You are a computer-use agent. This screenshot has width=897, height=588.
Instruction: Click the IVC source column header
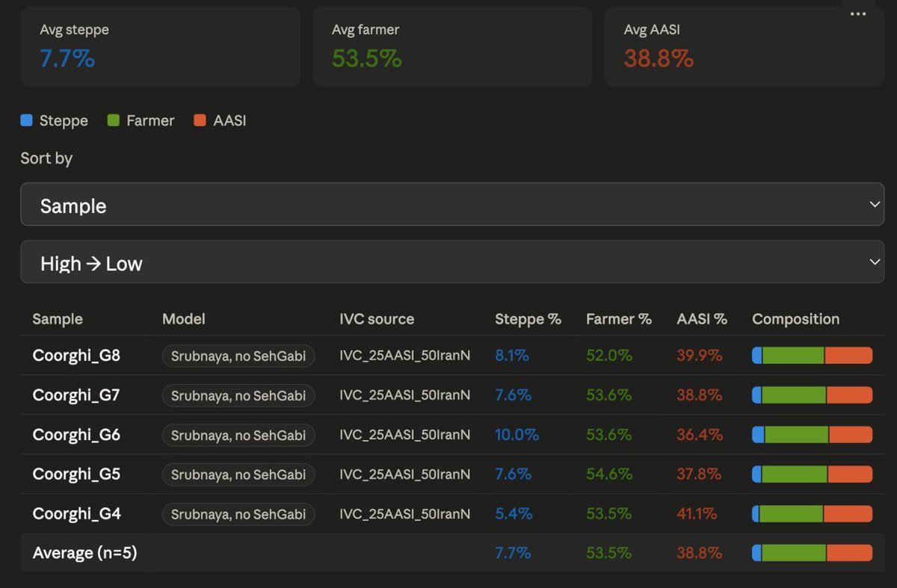pyautogui.click(x=376, y=319)
